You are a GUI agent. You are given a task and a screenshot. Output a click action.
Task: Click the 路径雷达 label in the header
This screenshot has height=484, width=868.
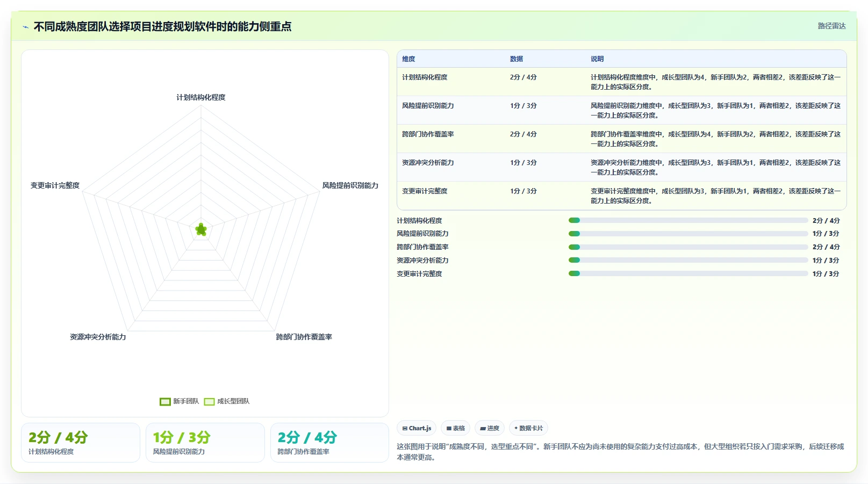(x=831, y=26)
